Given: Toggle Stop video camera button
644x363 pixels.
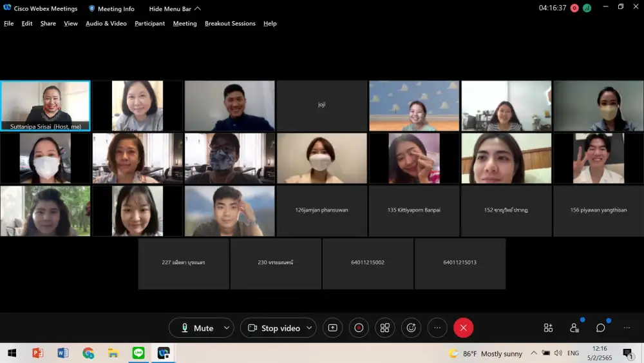Looking at the screenshot, I should pos(274,328).
